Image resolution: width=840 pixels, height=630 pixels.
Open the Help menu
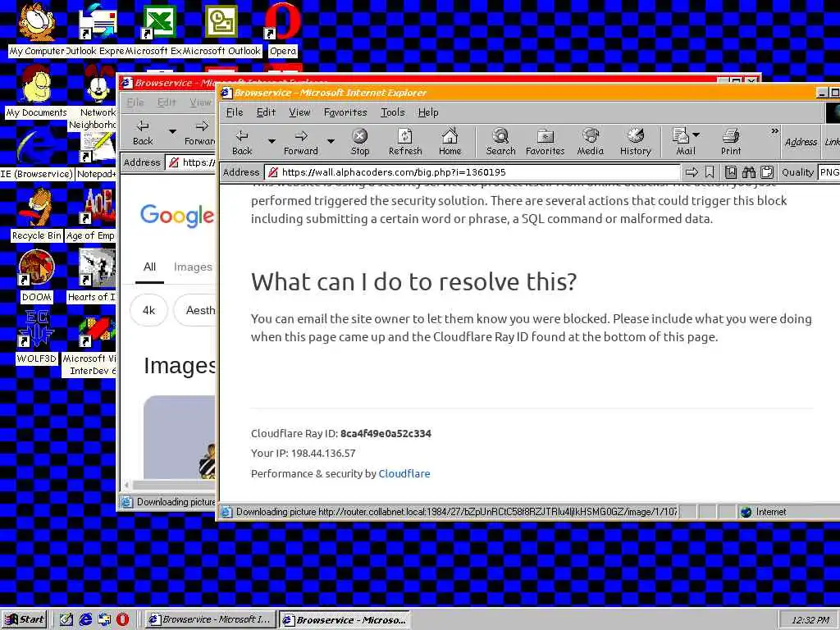(428, 112)
